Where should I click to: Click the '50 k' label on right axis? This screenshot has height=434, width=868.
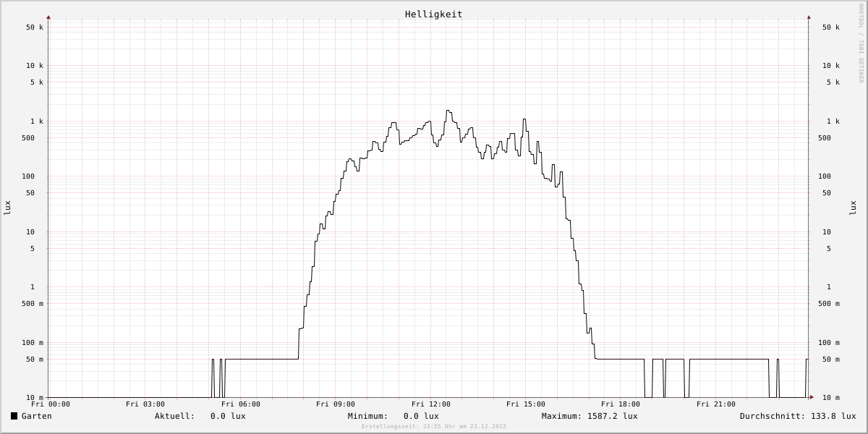[x=831, y=27]
